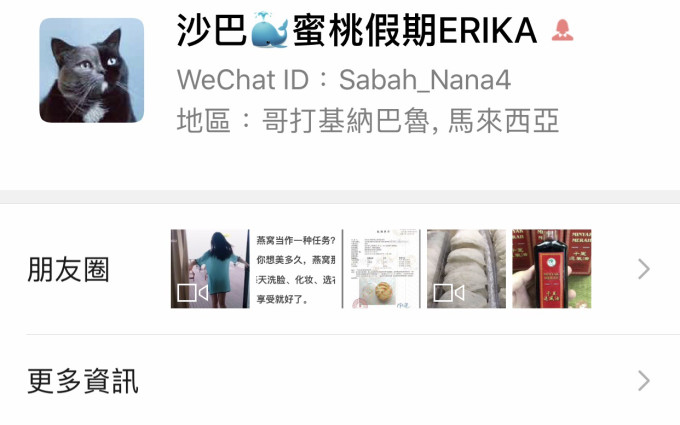680x425 pixels.
Task: Click the pink female gender icon
Action: point(562,30)
